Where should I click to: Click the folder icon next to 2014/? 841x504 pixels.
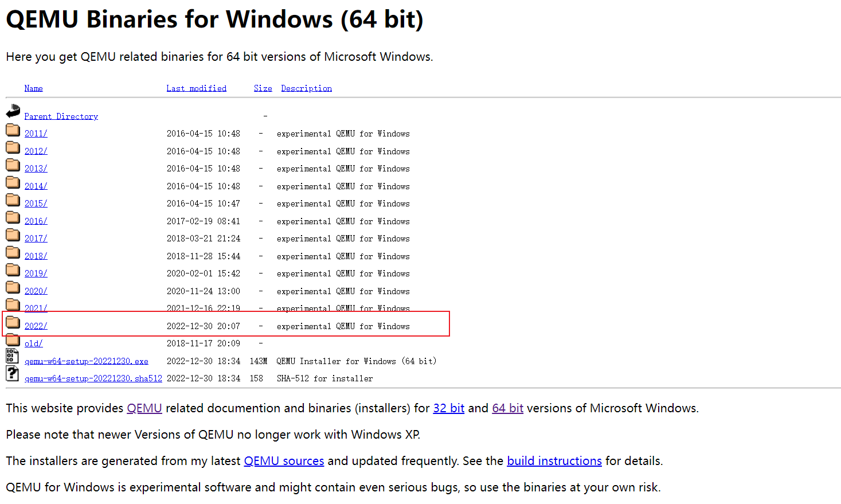pyautogui.click(x=13, y=182)
